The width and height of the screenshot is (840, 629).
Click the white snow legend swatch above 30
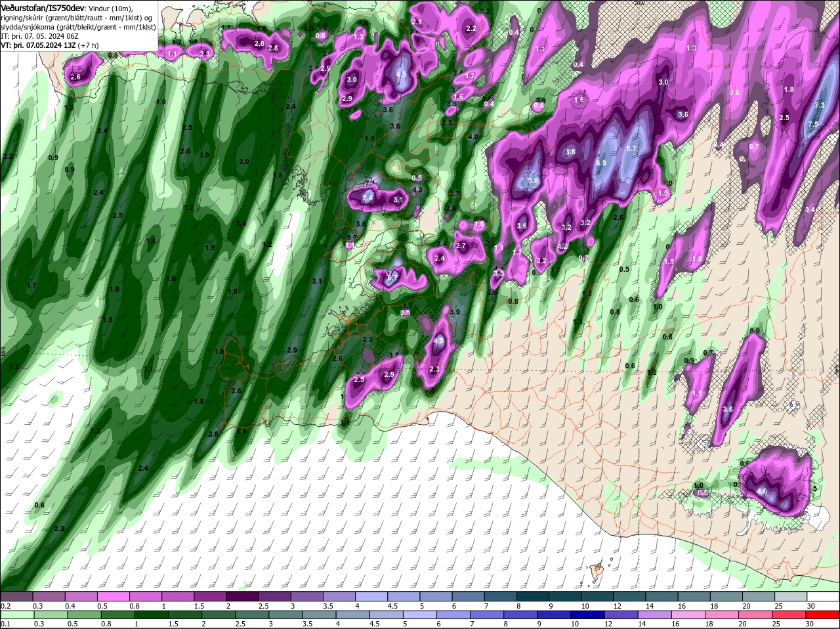click(824, 596)
